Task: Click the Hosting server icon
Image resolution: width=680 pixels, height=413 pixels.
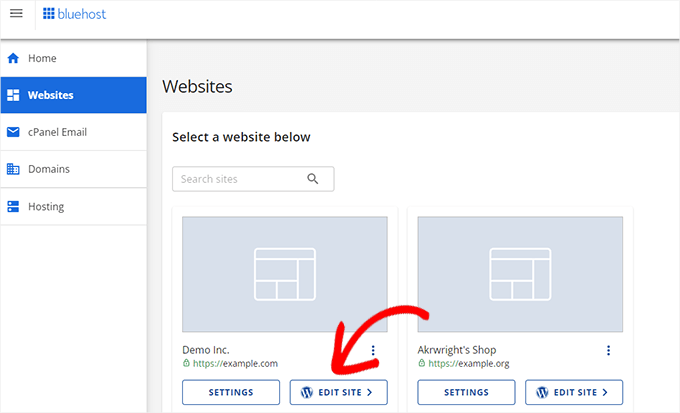Action: point(14,206)
